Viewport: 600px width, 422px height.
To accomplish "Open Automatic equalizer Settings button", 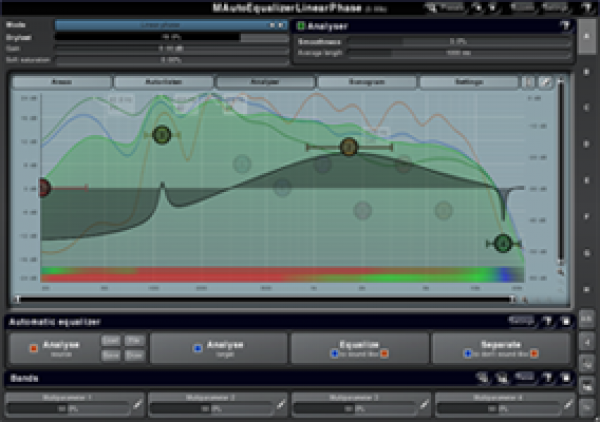I will [522, 321].
